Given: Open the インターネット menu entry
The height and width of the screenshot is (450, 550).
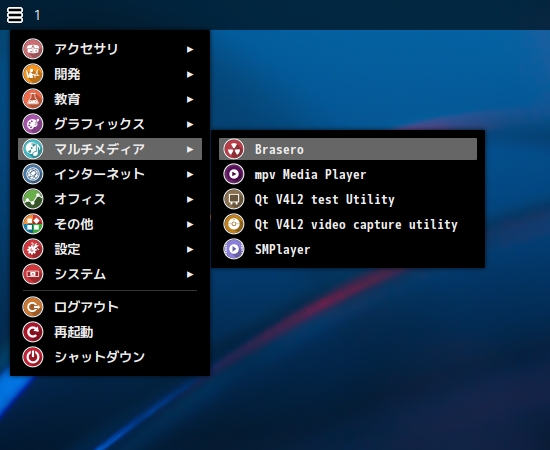Looking at the screenshot, I should pyautogui.click(x=110, y=174).
